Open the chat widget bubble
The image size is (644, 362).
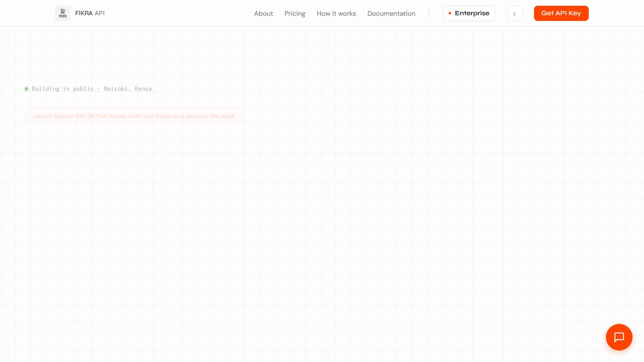tap(619, 337)
